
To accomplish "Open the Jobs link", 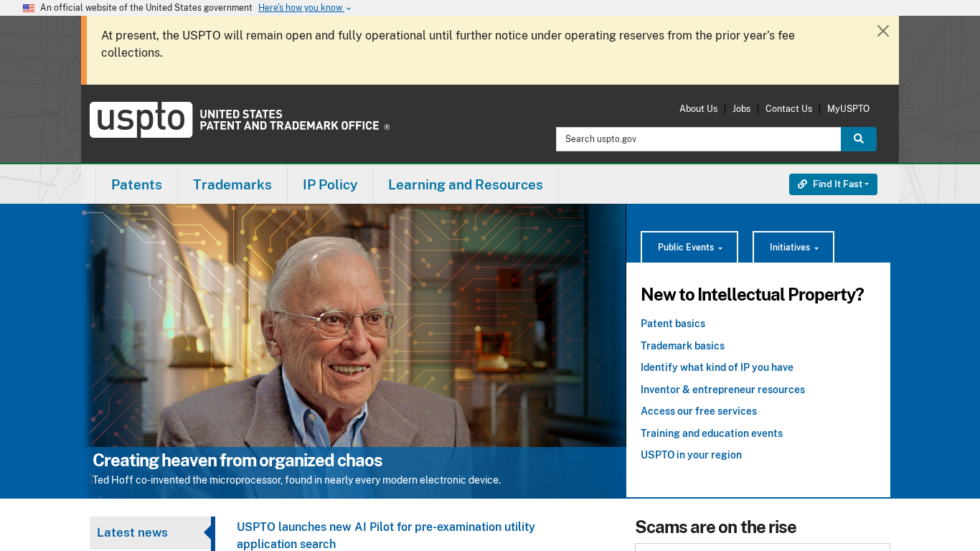I will click(x=741, y=109).
